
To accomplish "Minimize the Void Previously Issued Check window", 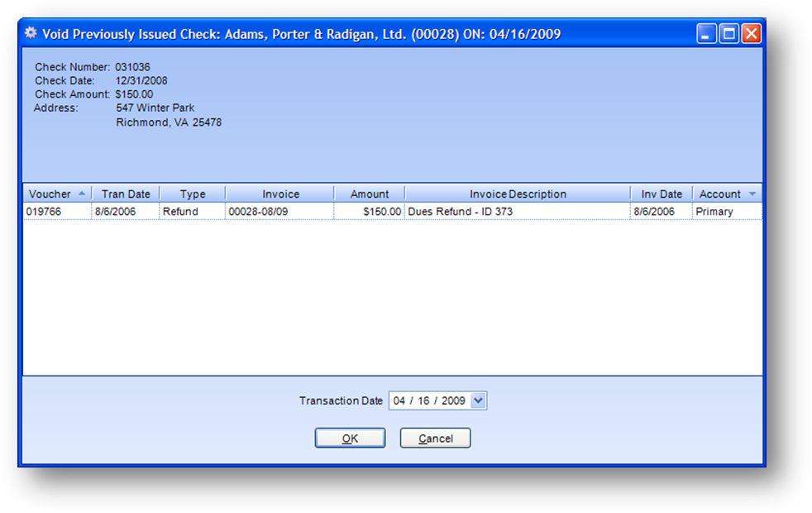I will pos(706,34).
